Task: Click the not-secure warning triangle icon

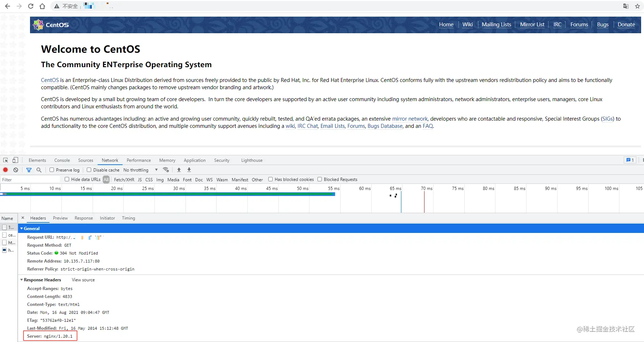Action: (57, 6)
